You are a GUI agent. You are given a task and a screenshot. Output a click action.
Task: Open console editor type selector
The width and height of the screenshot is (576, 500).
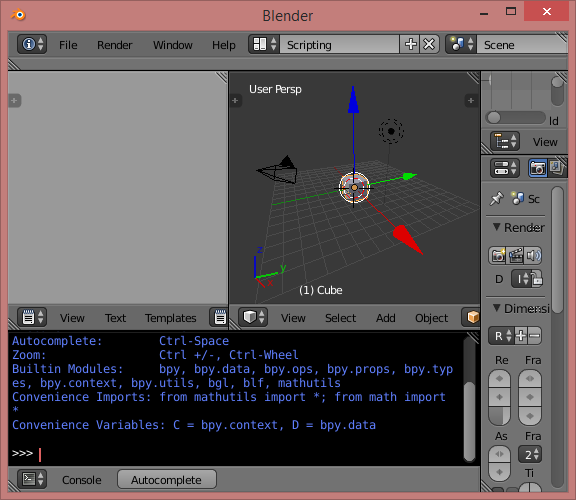point(32,479)
